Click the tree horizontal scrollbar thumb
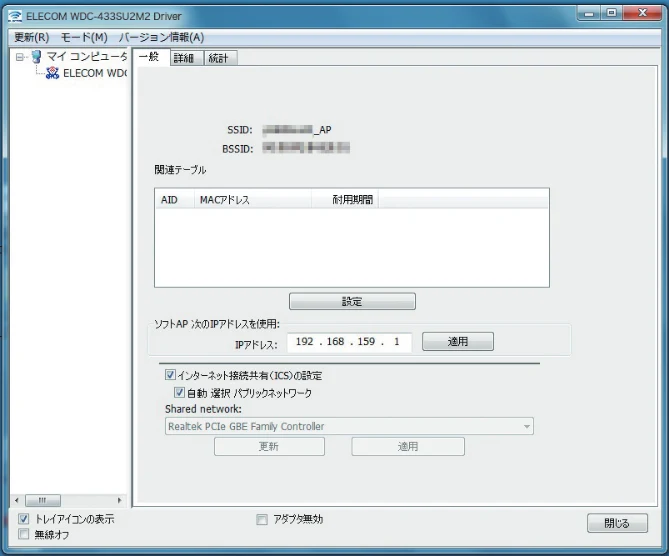 pyautogui.click(x=43, y=500)
